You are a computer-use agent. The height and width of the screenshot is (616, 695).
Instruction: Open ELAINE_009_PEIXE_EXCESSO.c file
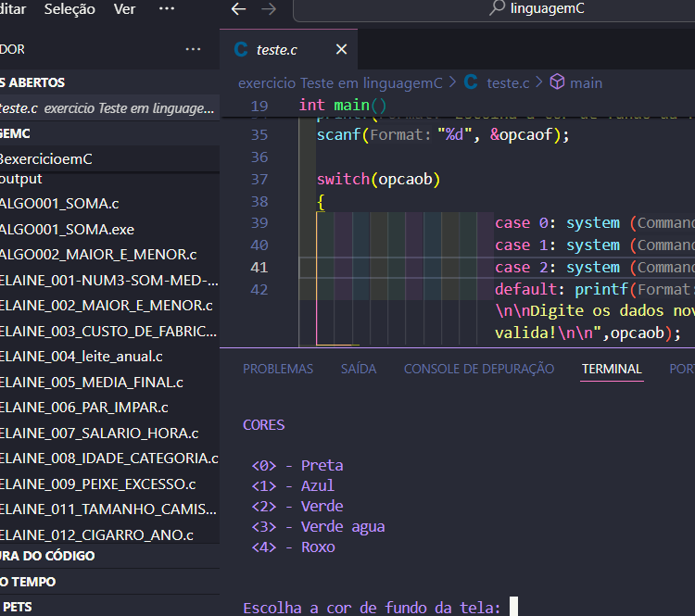(109, 484)
